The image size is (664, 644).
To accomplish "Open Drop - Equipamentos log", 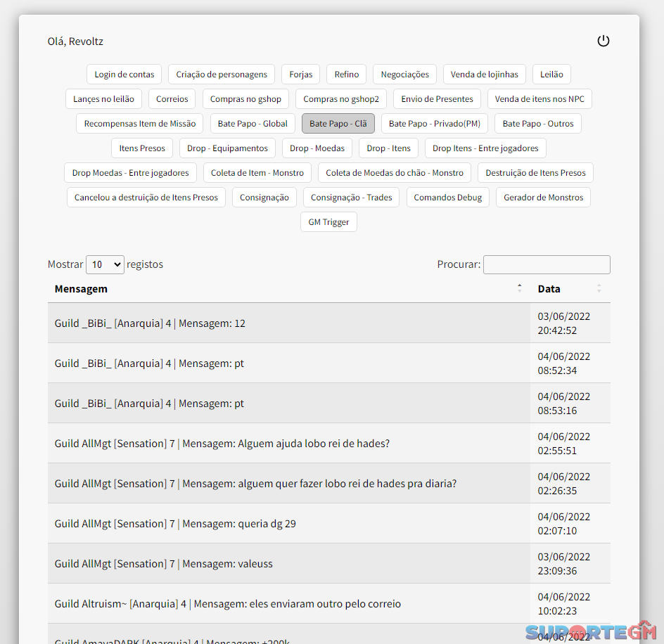I will click(227, 148).
